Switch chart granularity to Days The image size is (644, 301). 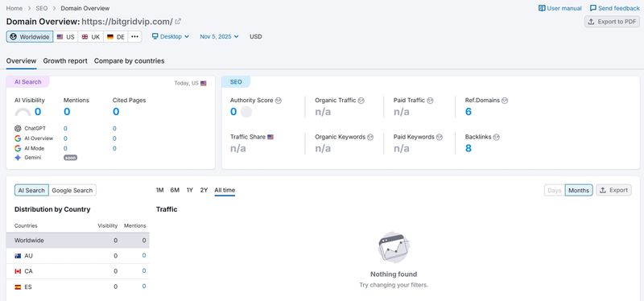click(555, 190)
